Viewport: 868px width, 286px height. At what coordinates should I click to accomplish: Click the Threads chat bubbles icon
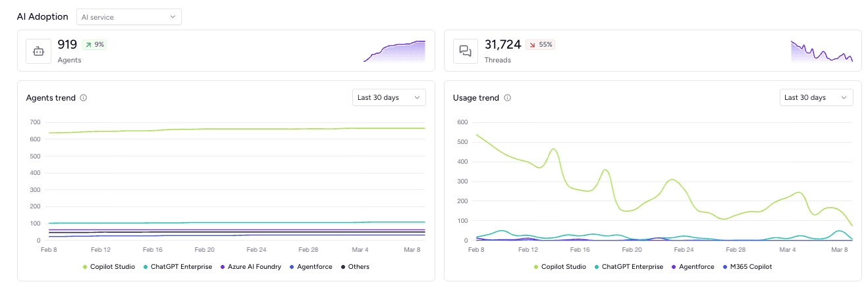(x=466, y=51)
